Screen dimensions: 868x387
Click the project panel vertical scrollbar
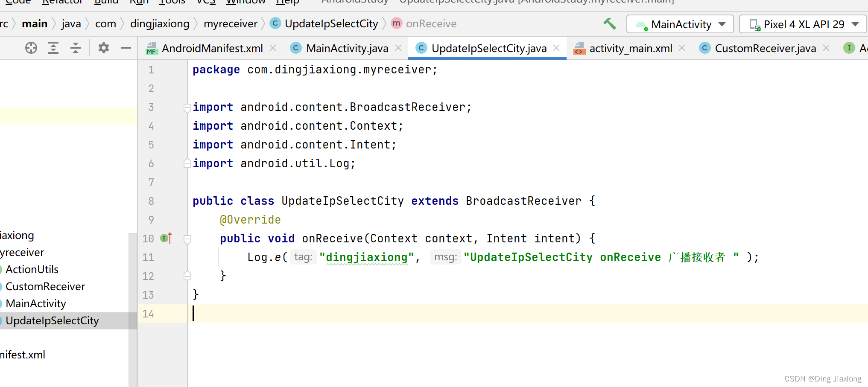(x=133, y=310)
